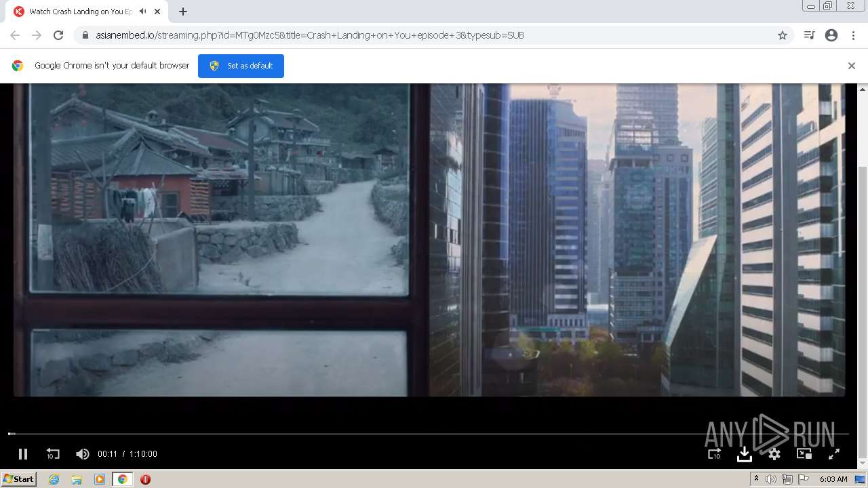Screen dimensions: 868x488
Task: Select Chrome in the taskbar
Action: coord(122,479)
